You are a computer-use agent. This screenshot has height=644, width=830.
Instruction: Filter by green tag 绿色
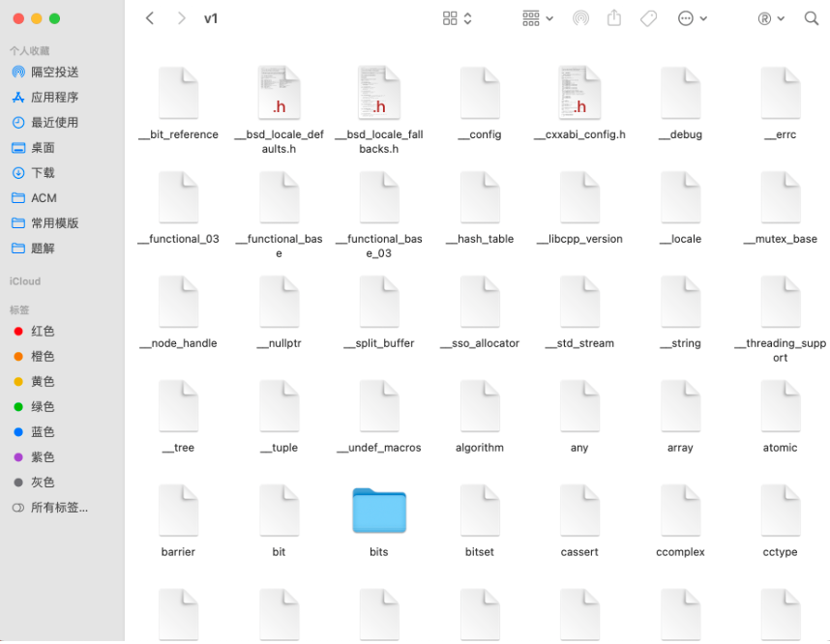point(34,406)
